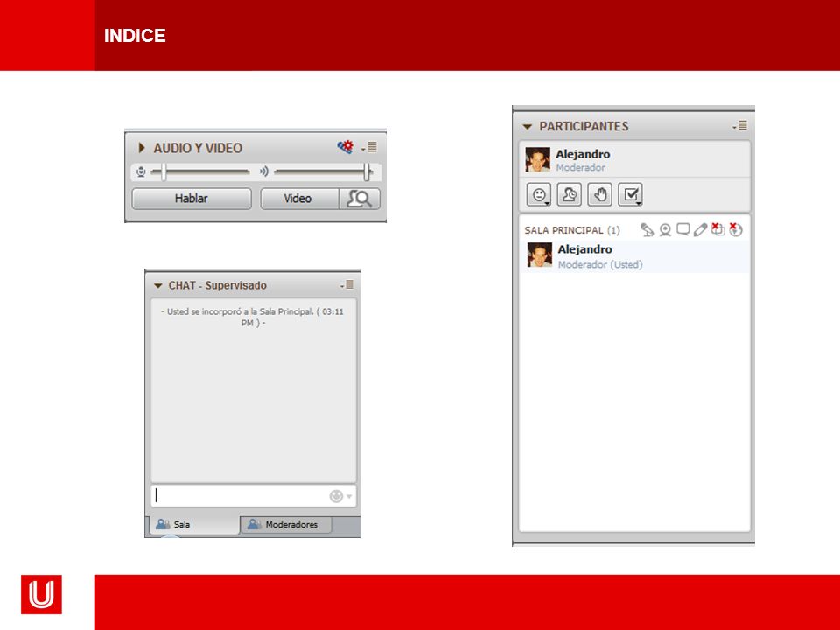Open the Participantes panel options menu

(x=740, y=125)
